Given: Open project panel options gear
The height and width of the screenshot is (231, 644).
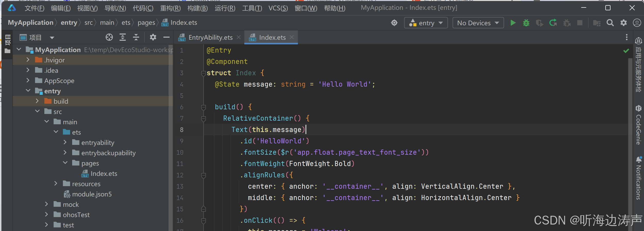Looking at the screenshot, I should click(153, 37).
